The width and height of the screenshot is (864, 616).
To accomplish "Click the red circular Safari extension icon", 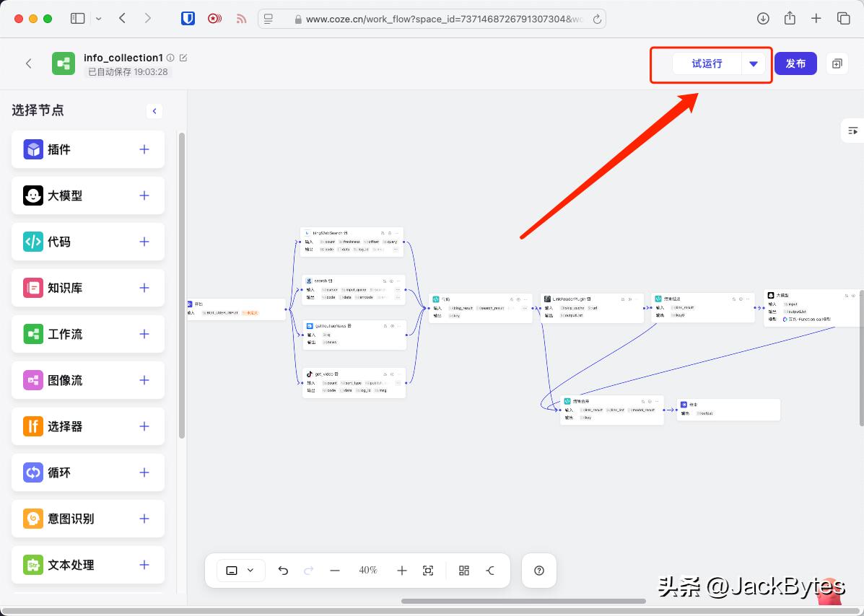I will point(214,19).
